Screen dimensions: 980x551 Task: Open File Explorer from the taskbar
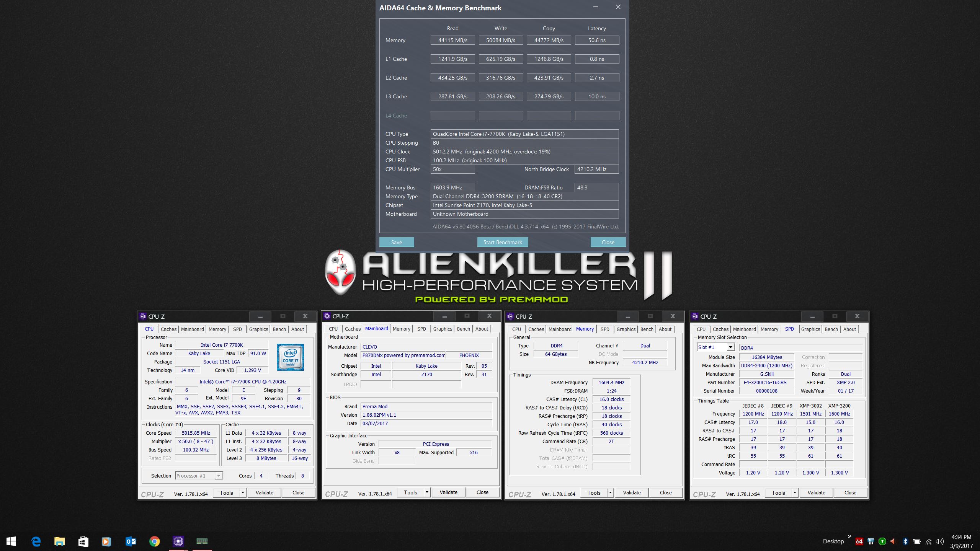coord(59,541)
